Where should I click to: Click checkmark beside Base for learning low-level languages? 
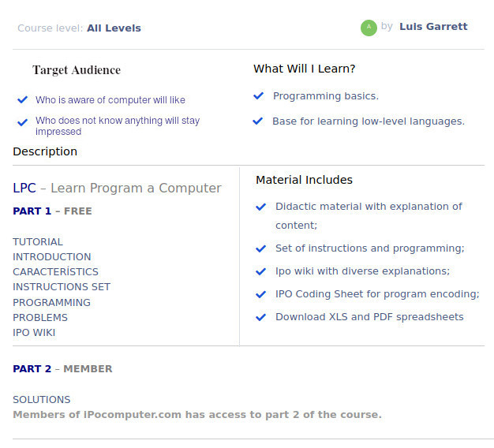(258, 121)
